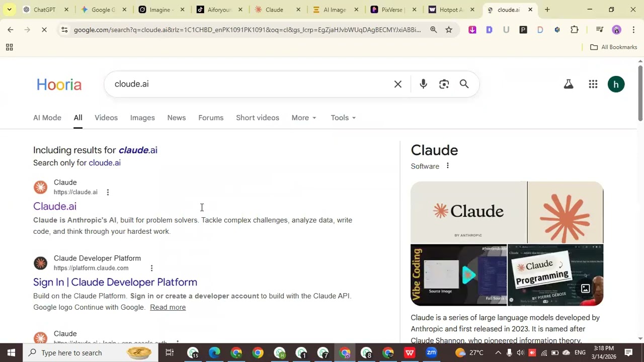
Task: Open the Google account avatar 'h'
Action: pos(616,84)
